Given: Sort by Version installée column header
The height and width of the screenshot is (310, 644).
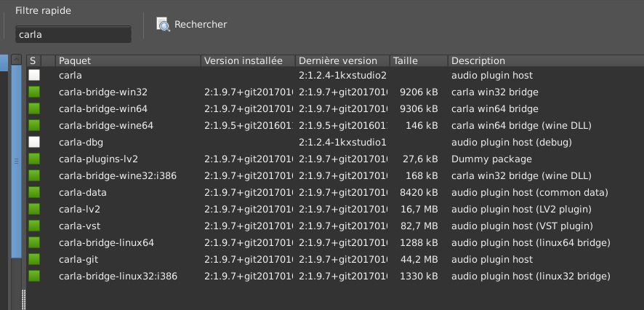Looking at the screenshot, I should coord(247,61).
